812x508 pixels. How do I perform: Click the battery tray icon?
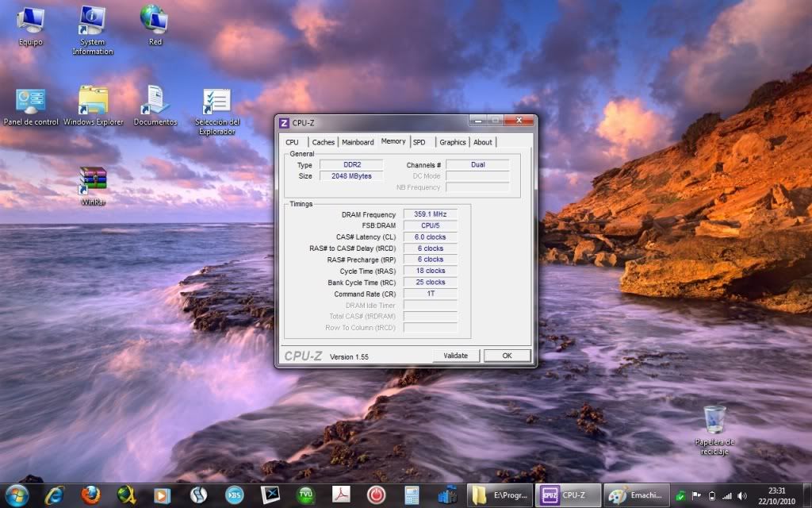pyautogui.click(x=712, y=496)
